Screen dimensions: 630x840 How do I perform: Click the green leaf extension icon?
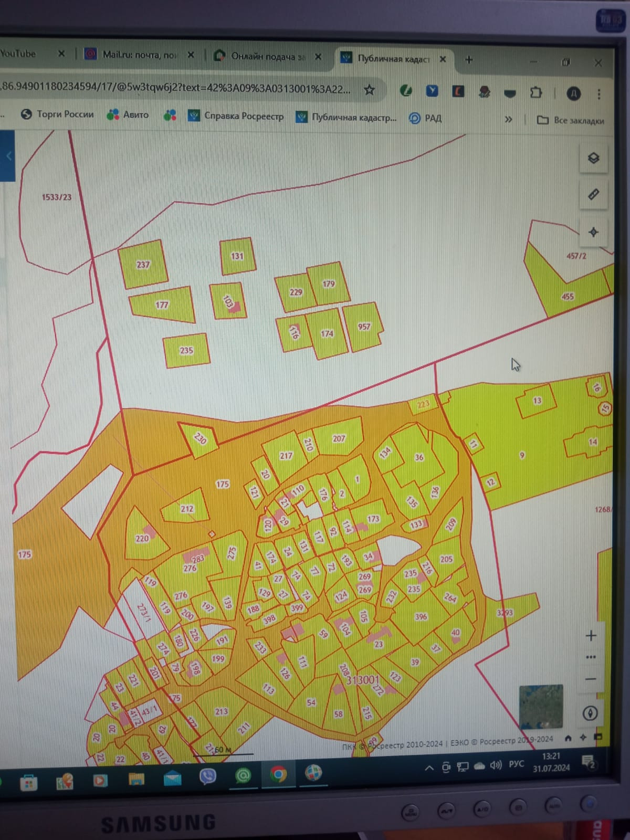pos(406,91)
